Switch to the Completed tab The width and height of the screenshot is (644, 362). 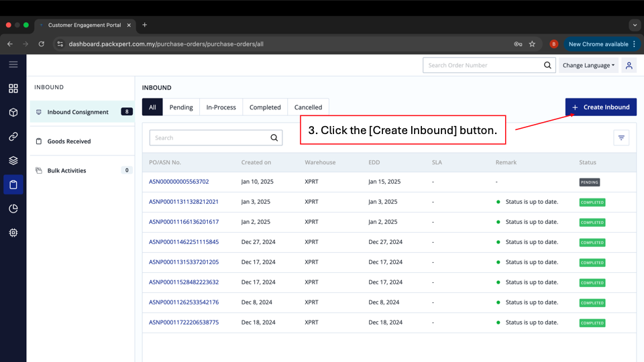tap(265, 107)
